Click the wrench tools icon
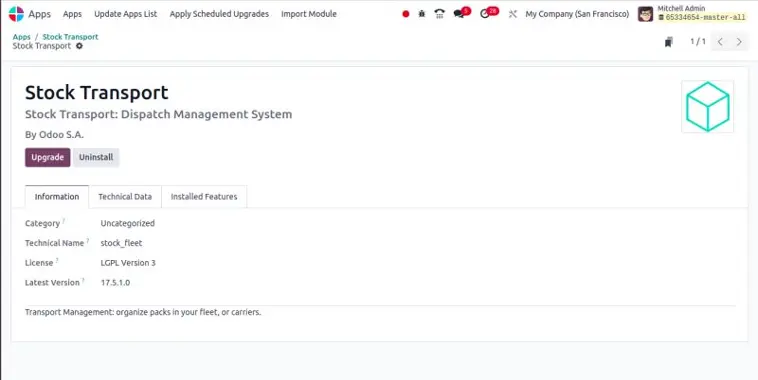This screenshot has height=380, width=758. pos(512,14)
